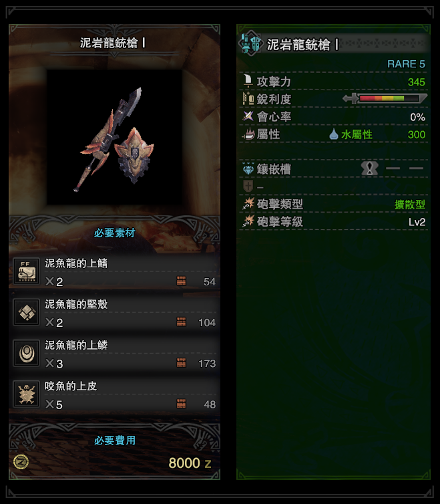The width and height of the screenshot is (440, 504).
Task: Click the zenny coin icon
Action: pyautogui.click(x=21, y=462)
